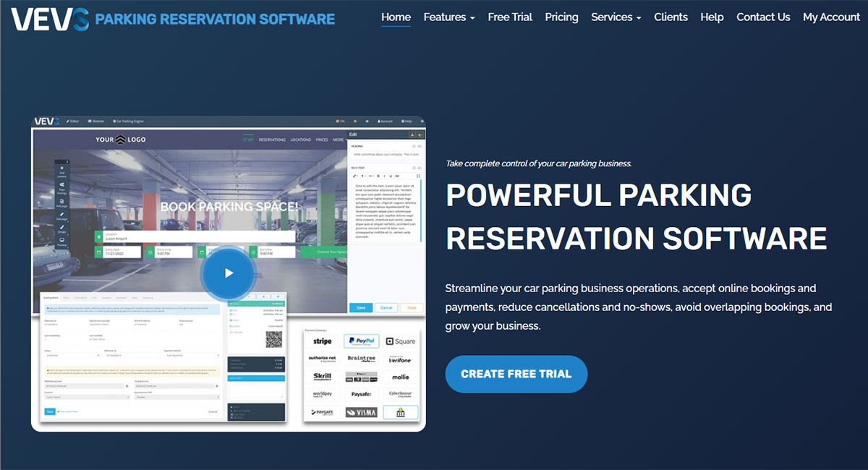Select the PayPal payment gateway logo
Image resolution: width=868 pixels, height=470 pixels.
[361, 341]
